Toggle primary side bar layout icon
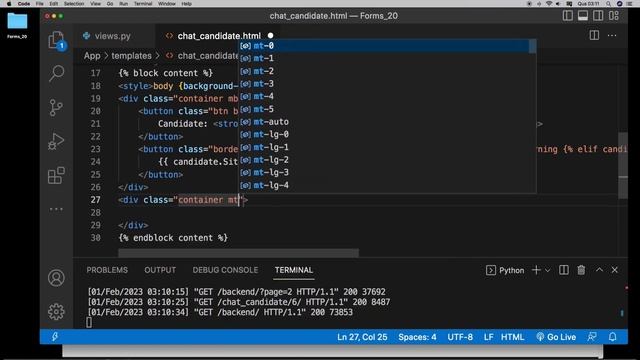This screenshot has width=640, height=360. (x=567, y=16)
